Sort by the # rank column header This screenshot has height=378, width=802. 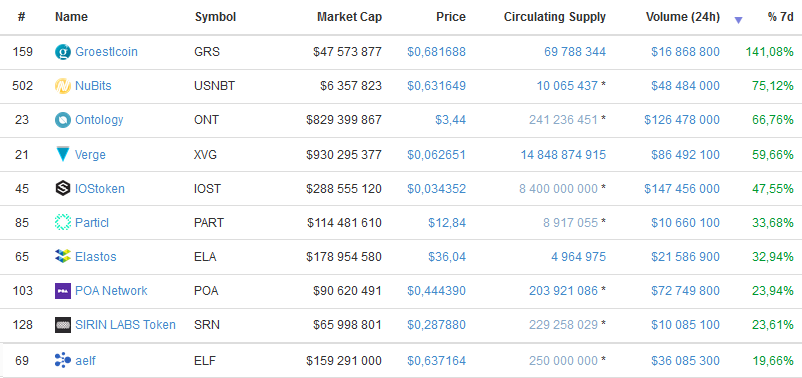pyautogui.click(x=21, y=17)
